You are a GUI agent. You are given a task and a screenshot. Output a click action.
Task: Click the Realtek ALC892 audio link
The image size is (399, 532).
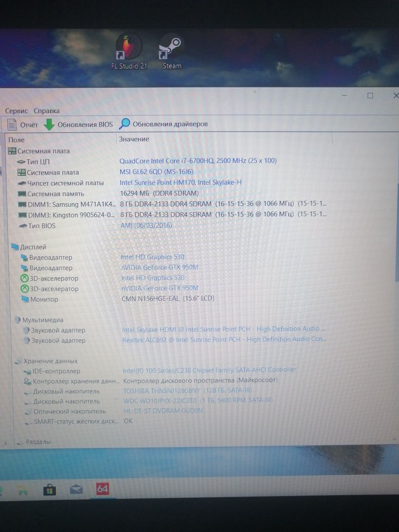click(224, 339)
